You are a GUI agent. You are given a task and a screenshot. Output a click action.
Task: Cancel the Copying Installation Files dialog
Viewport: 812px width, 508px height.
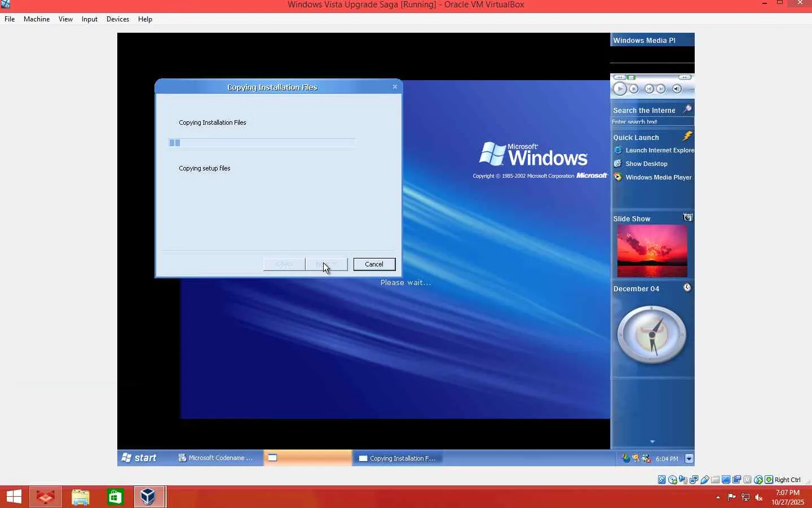click(374, 264)
